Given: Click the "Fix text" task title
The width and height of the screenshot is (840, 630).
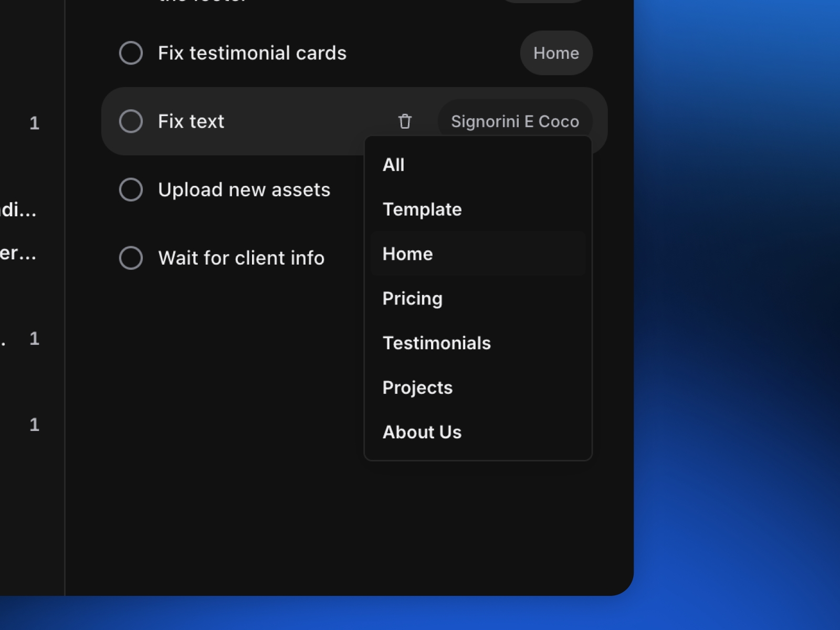Looking at the screenshot, I should tap(191, 121).
